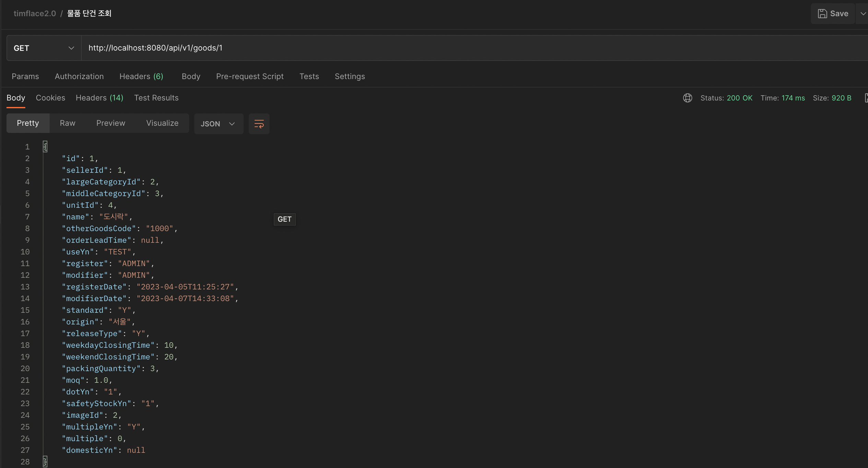This screenshot has height=468, width=868.
Task: Collapse the JSON opening brace on line 1
Action: coord(45,147)
